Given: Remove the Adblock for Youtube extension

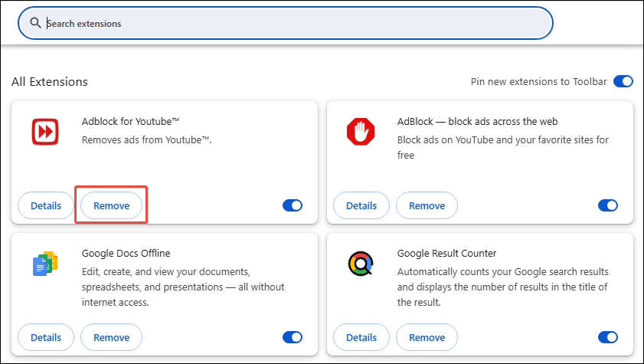Looking at the screenshot, I should tap(111, 205).
